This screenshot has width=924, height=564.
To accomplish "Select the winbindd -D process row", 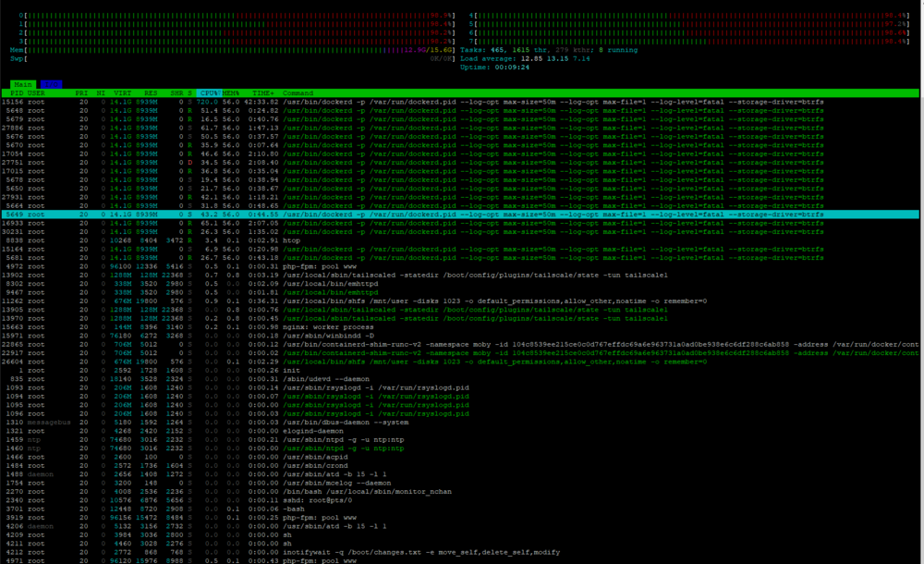I will click(x=459, y=336).
